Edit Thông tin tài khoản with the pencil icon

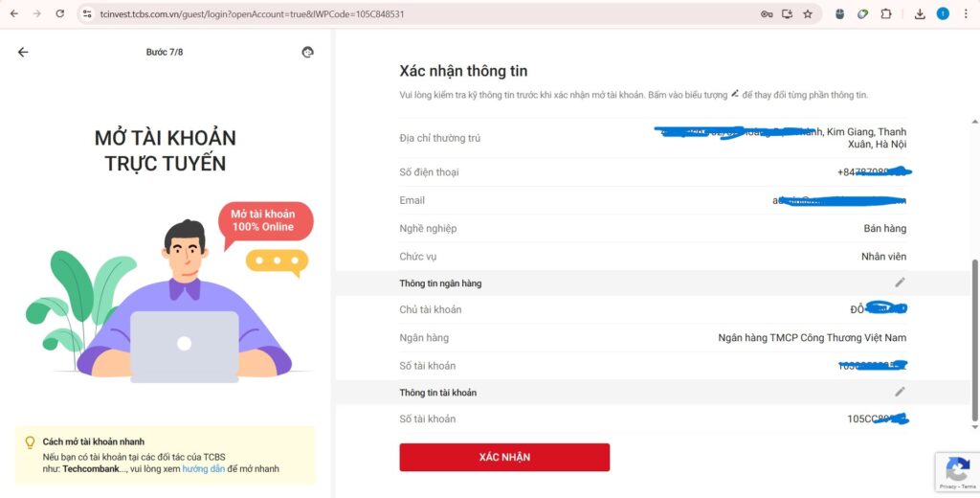point(900,392)
